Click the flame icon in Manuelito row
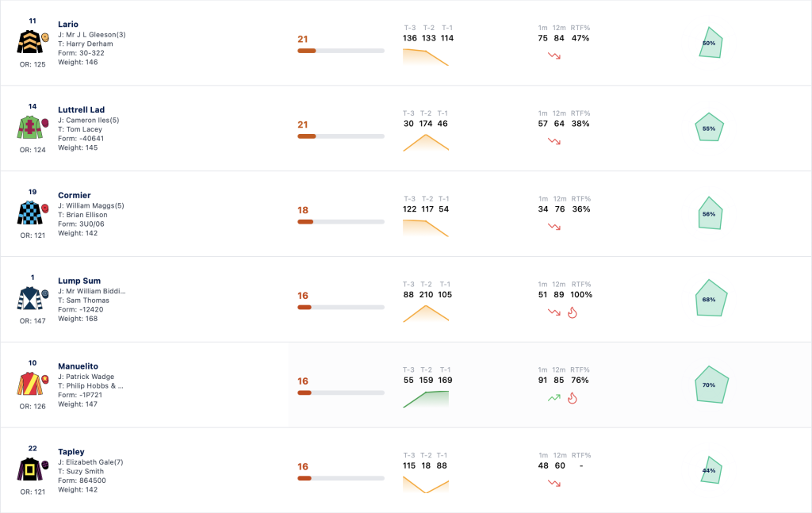The height and width of the screenshot is (513, 812). pyautogui.click(x=573, y=398)
